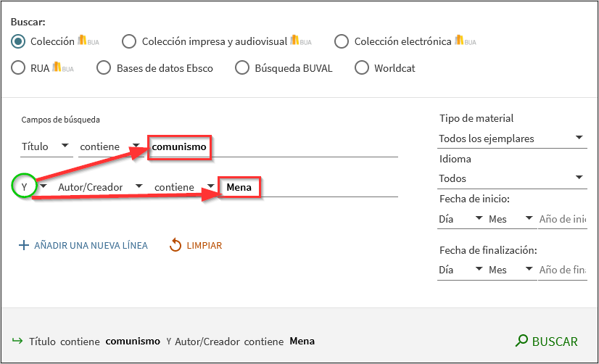Click the BUA icon beside RUA
Viewport: 599px width, 364px height.
coord(62,69)
